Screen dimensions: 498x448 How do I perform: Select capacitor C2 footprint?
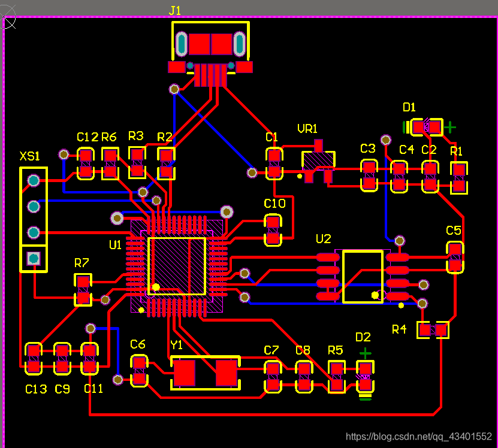pos(430,177)
